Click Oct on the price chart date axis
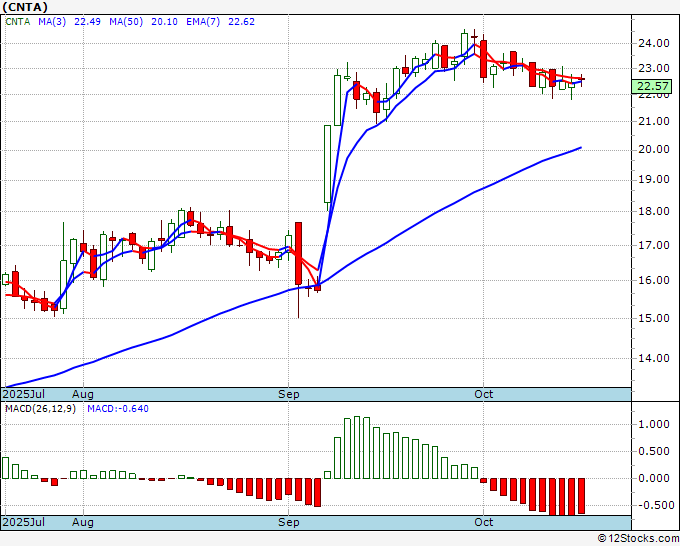 click(484, 394)
